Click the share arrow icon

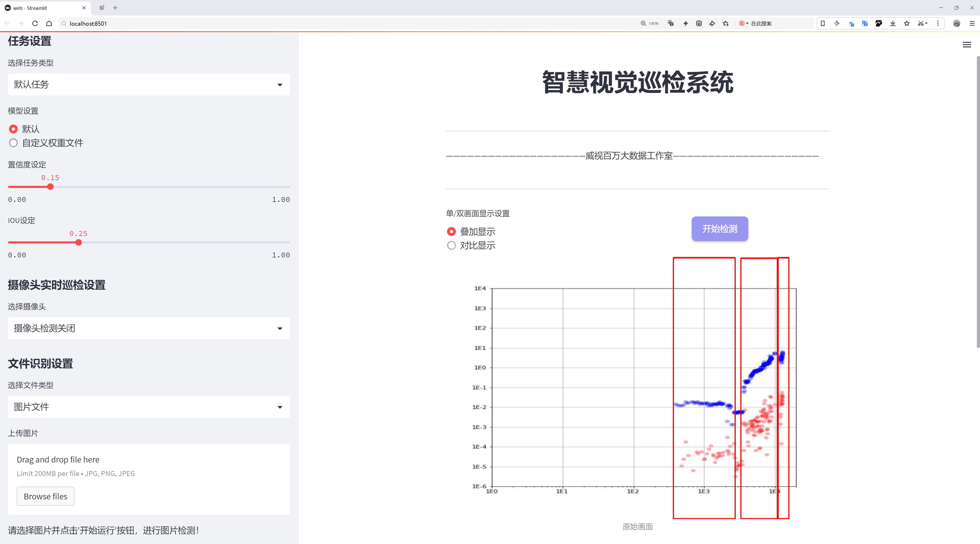[x=712, y=24]
